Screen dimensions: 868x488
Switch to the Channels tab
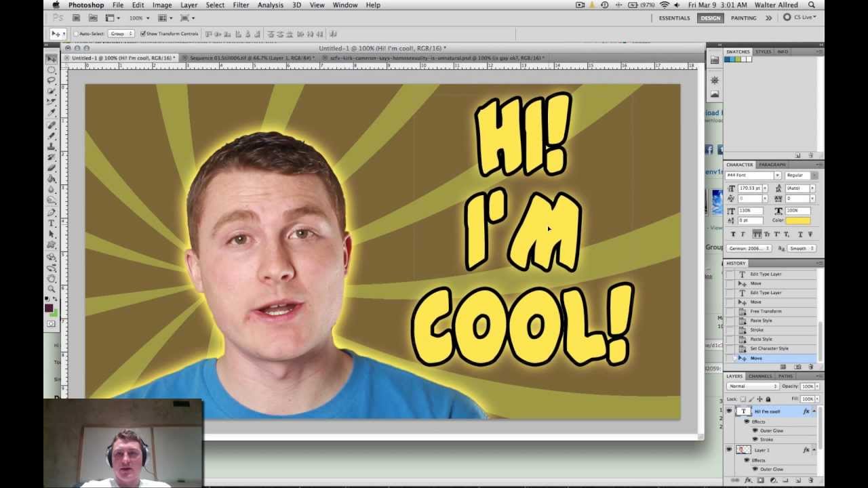pyautogui.click(x=760, y=376)
